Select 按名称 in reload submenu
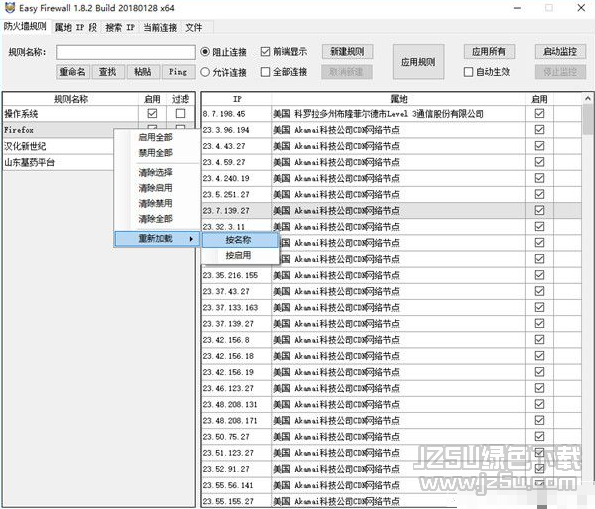This screenshot has width=595, height=509. tap(241, 240)
